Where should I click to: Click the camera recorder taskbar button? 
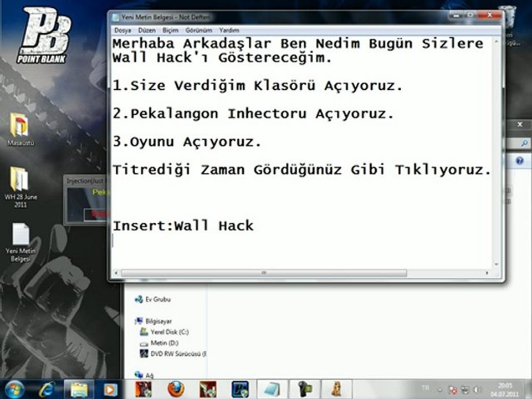pyautogui.click(x=305, y=389)
